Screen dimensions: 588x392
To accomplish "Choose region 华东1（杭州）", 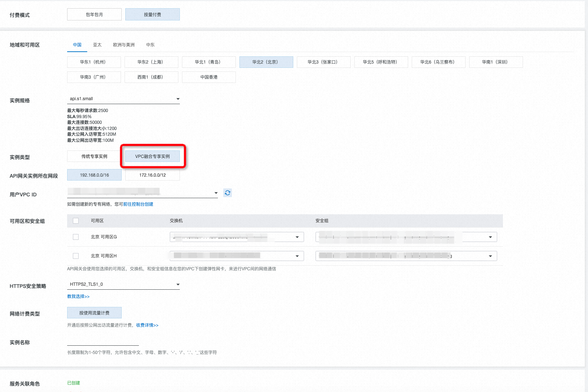I will point(94,62).
